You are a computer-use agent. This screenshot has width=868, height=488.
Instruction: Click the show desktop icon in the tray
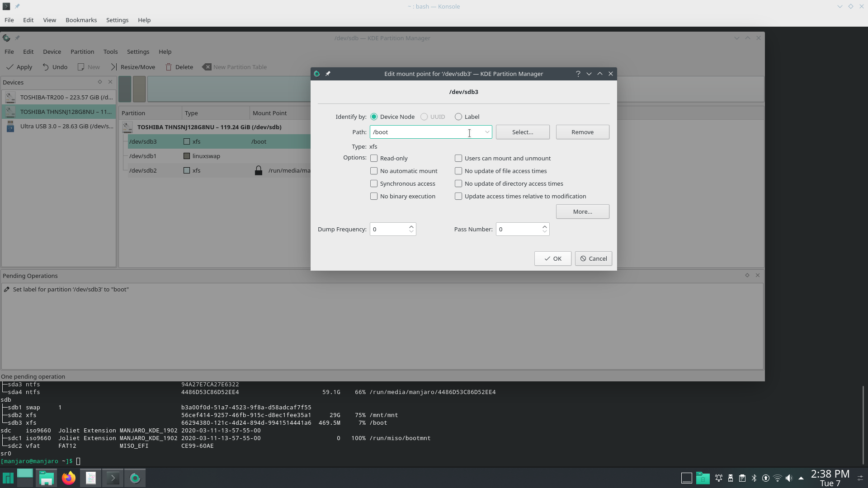click(686, 478)
